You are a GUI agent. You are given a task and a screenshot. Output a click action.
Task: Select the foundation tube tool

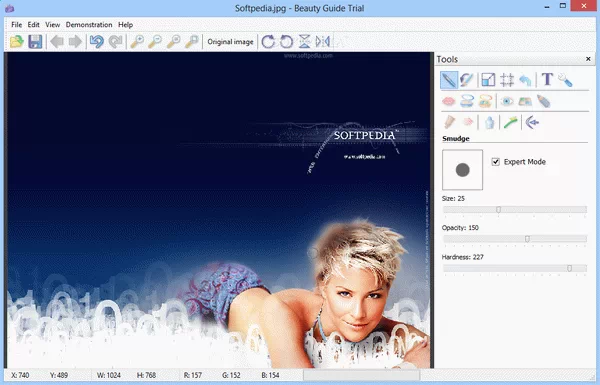pos(449,122)
